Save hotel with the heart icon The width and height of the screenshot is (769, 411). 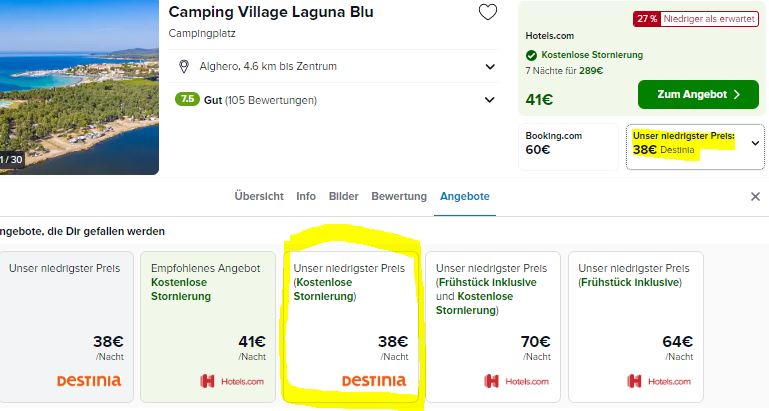point(487,13)
